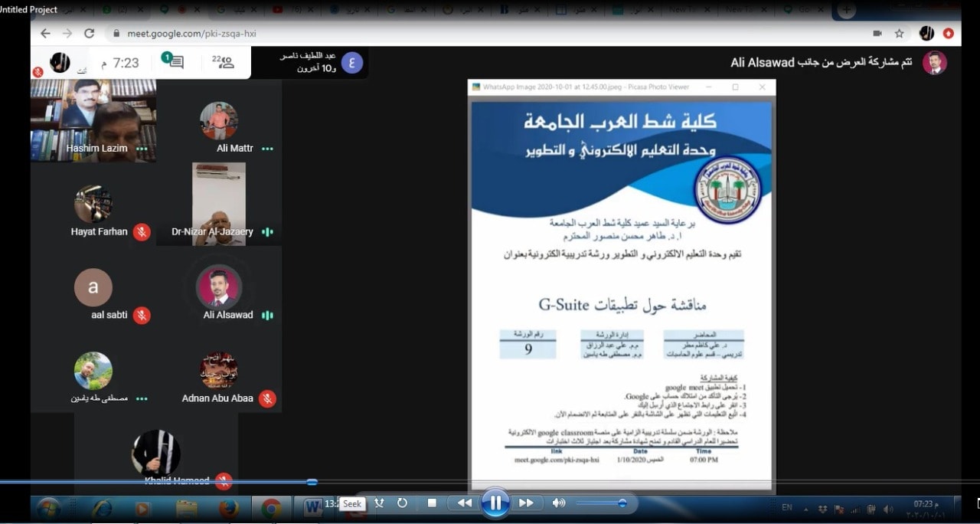Click the meet.google.com/pki-zsqa-hxi link on flyer
Image resolution: width=980 pixels, height=524 pixels.
click(557, 460)
